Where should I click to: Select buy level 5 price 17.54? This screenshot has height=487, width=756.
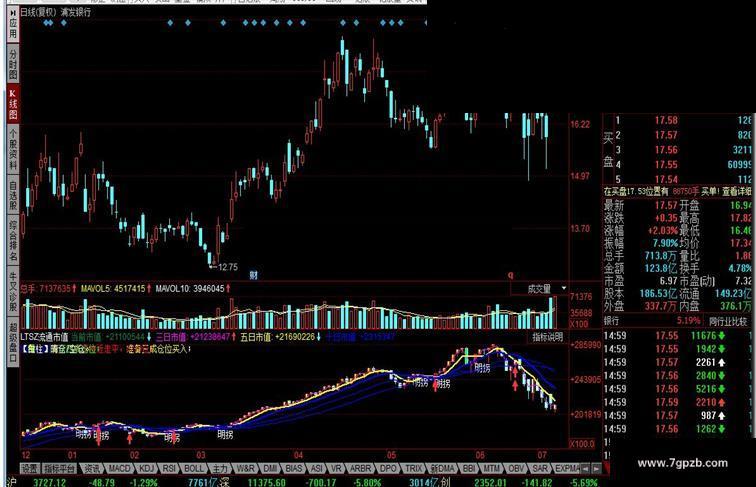click(x=666, y=179)
